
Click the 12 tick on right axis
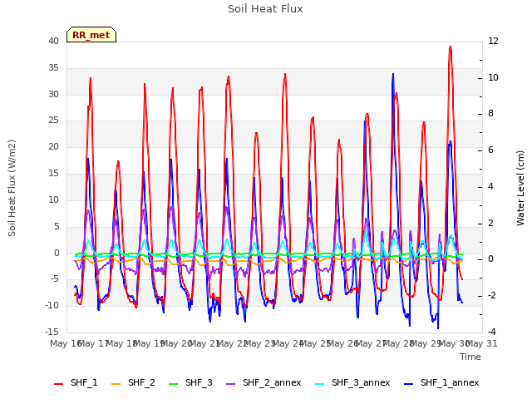493,42
